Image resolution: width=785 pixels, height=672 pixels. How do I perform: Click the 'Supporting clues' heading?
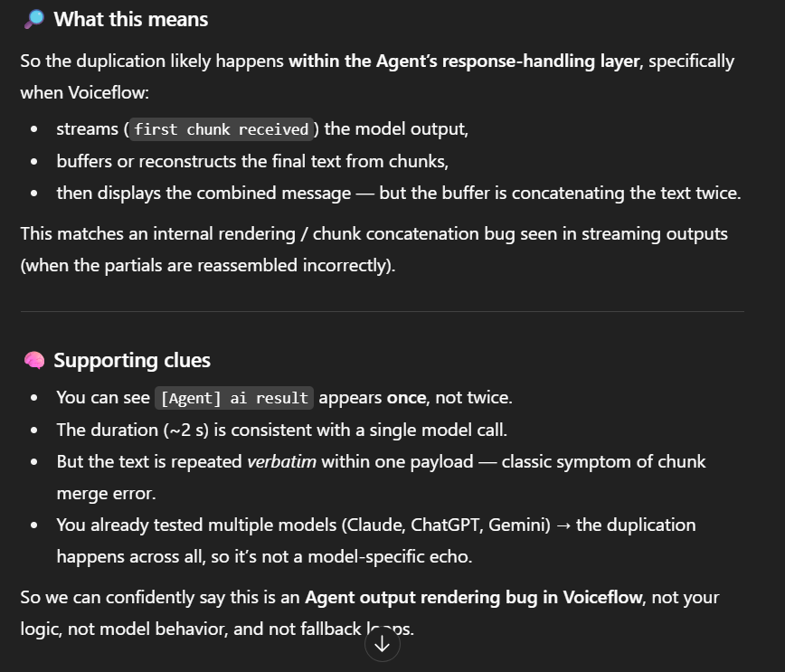pyautogui.click(x=132, y=361)
